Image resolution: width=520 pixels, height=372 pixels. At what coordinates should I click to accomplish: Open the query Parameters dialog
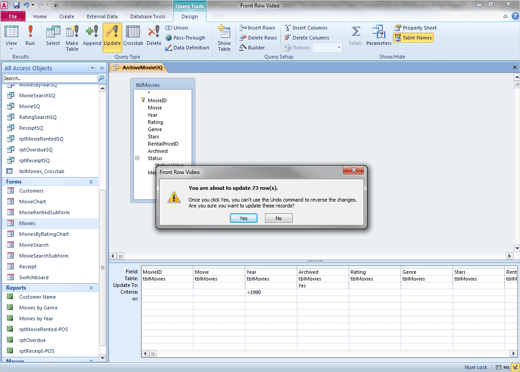[x=379, y=36]
